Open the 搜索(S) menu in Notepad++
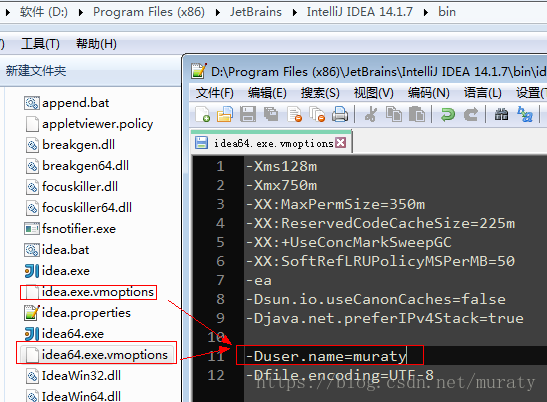Screen dimensions: 547x402 coord(320,93)
